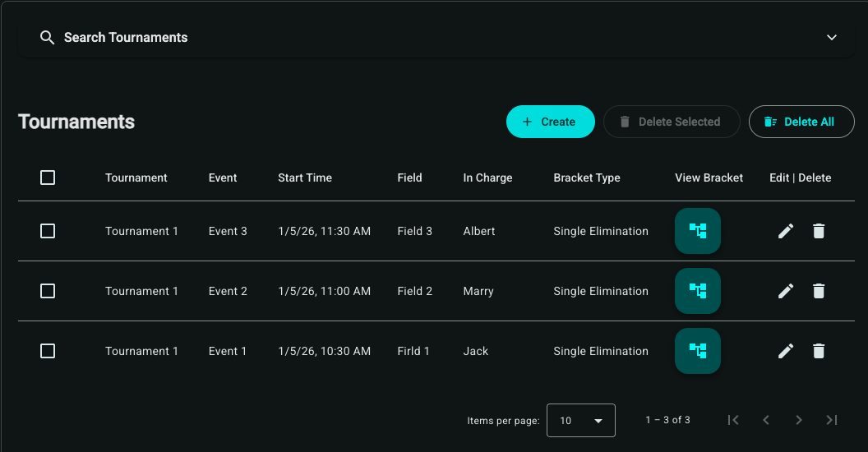Check the Event 3 row checkbox
This screenshot has height=452, width=868.
tap(48, 231)
